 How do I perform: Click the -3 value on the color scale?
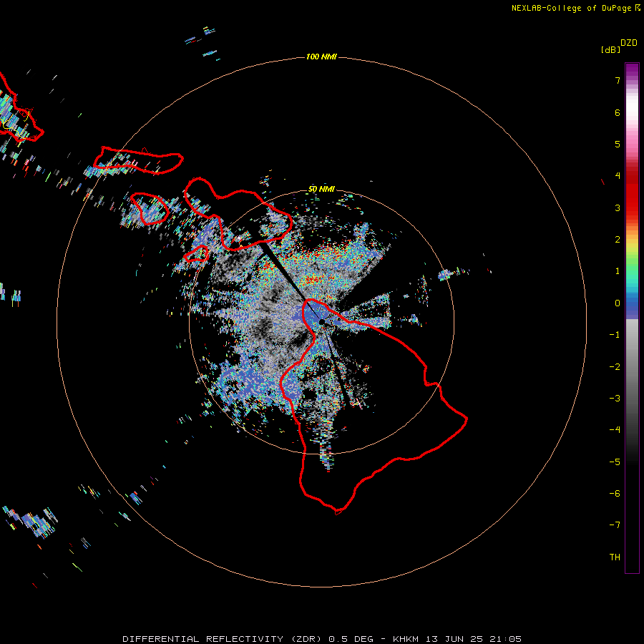tap(615, 399)
